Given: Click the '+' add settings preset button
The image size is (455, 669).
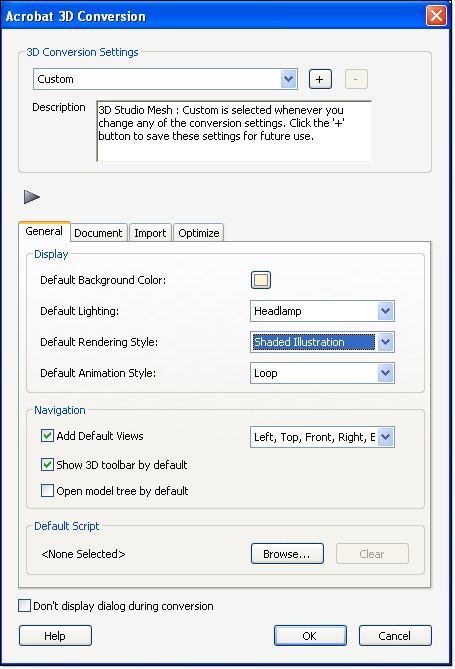Looking at the screenshot, I should tap(320, 79).
